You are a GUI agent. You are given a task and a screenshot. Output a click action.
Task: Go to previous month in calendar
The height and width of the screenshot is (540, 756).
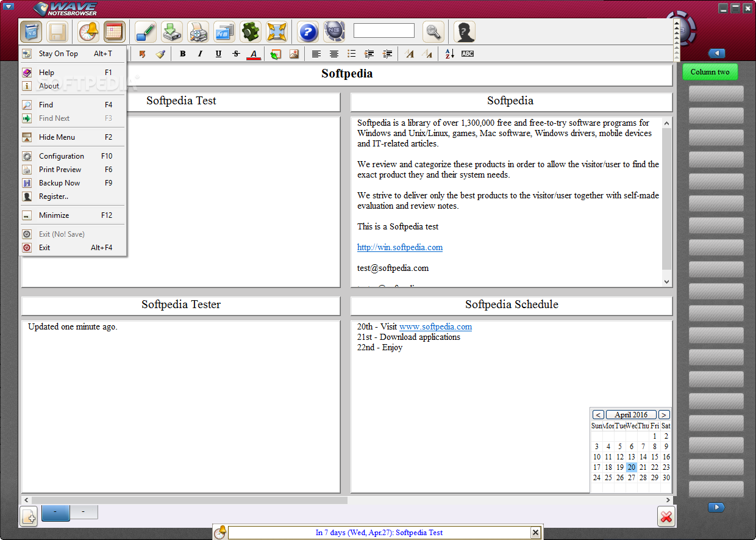click(599, 415)
